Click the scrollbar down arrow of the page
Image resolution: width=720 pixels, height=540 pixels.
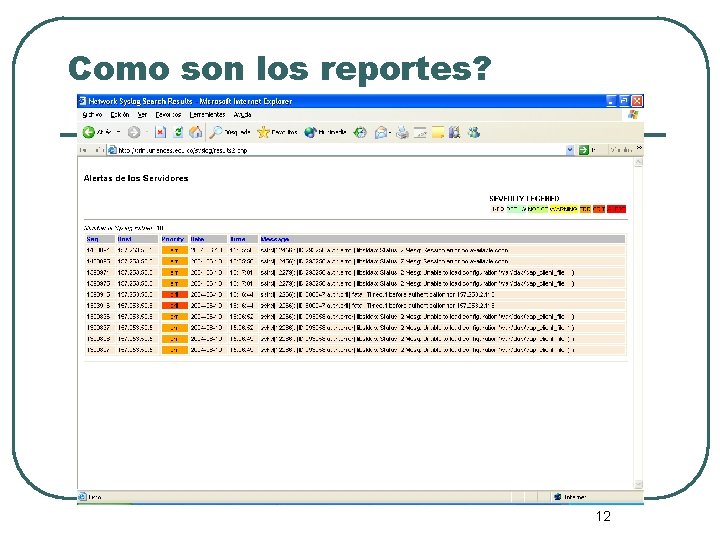tap(638, 484)
